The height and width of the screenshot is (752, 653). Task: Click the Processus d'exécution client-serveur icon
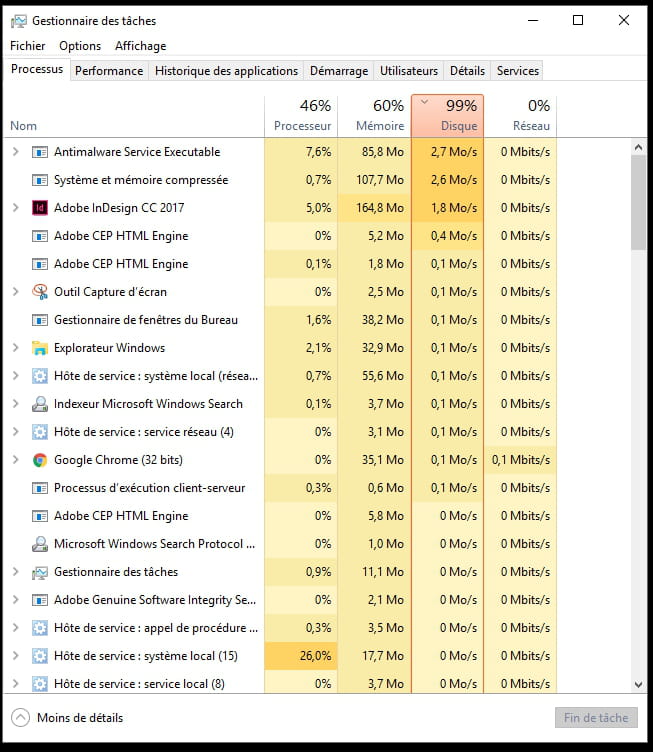point(40,488)
